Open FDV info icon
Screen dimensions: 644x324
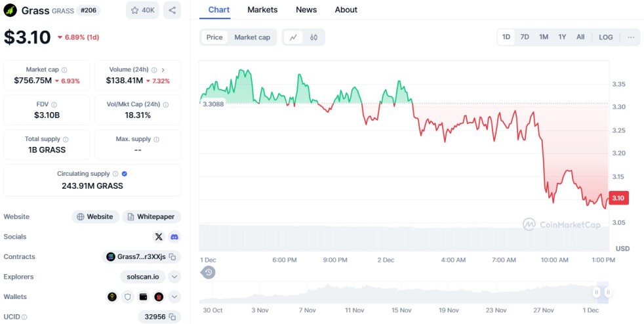click(54, 105)
